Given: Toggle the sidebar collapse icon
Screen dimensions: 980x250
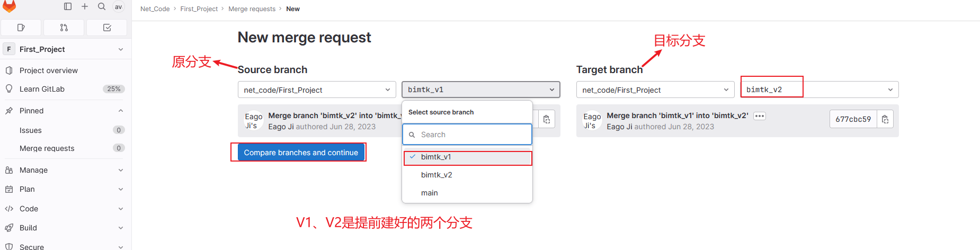Looking at the screenshot, I should click(68, 6).
